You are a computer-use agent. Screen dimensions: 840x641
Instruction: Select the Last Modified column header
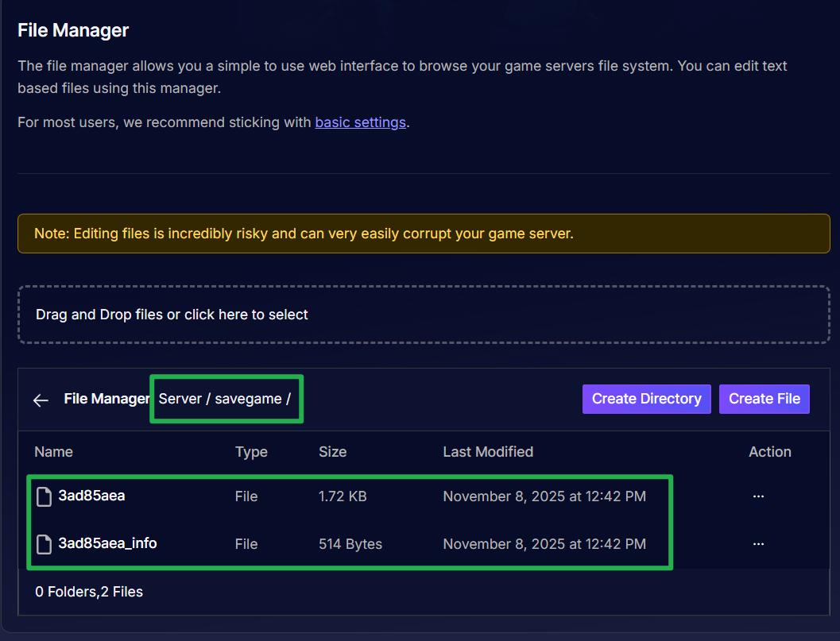click(488, 451)
